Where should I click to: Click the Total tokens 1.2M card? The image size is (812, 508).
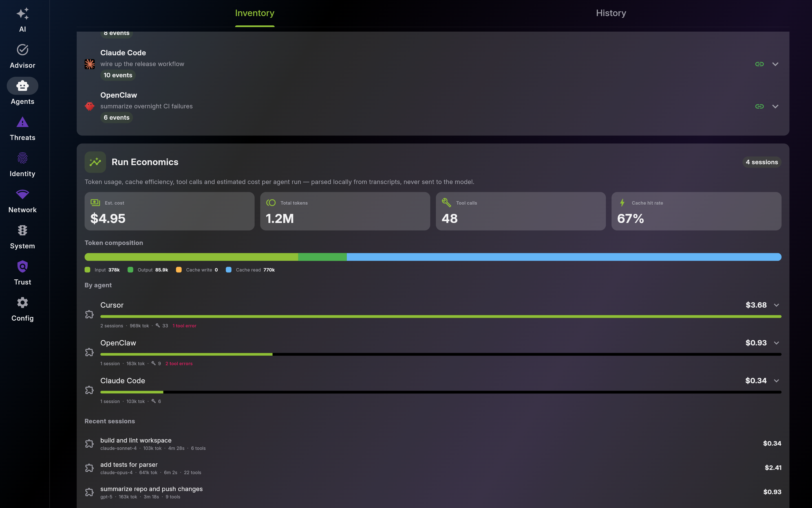(x=345, y=211)
